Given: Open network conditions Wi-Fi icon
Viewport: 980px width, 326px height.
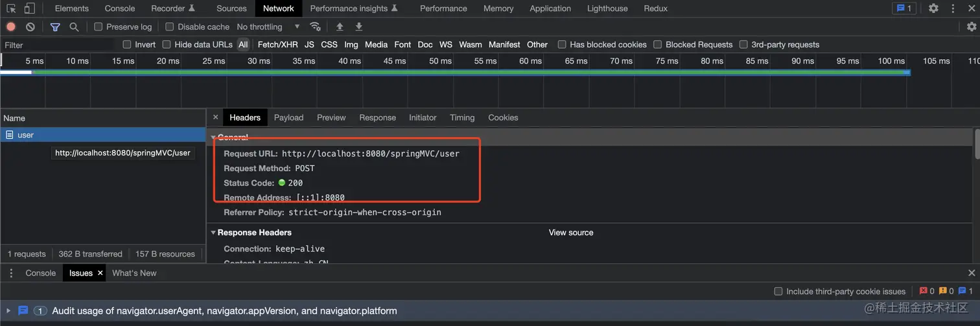Looking at the screenshot, I should [316, 27].
